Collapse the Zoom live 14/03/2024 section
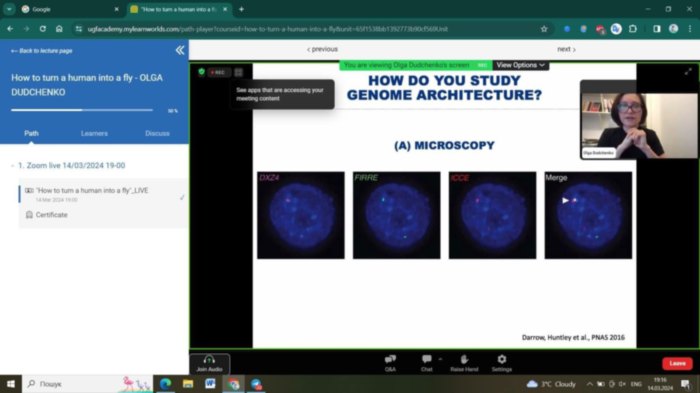This screenshot has width=700, height=393. (x=12, y=166)
